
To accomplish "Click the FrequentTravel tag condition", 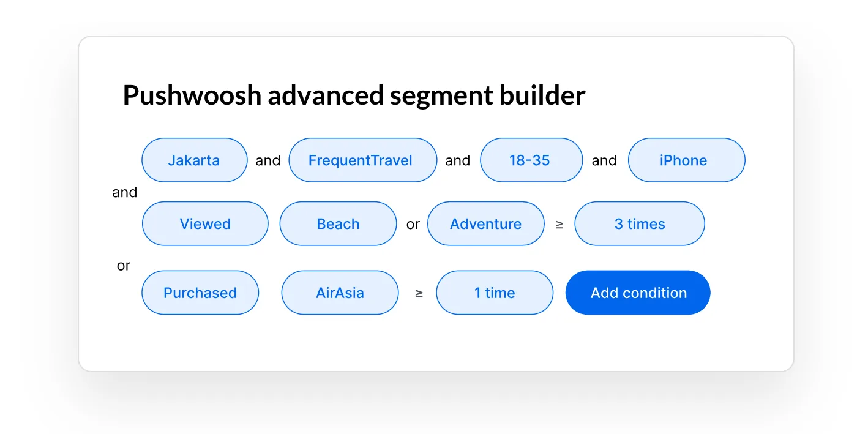I will coord(362,160).
